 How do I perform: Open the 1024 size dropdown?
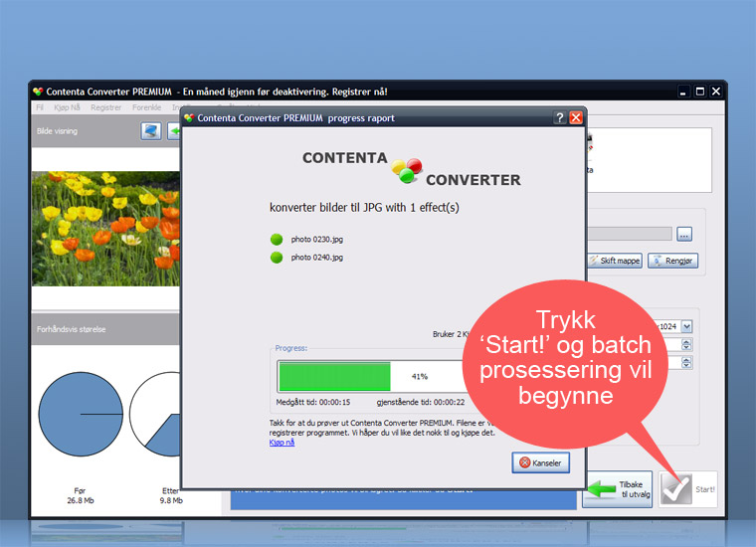[x=687, y=326]
